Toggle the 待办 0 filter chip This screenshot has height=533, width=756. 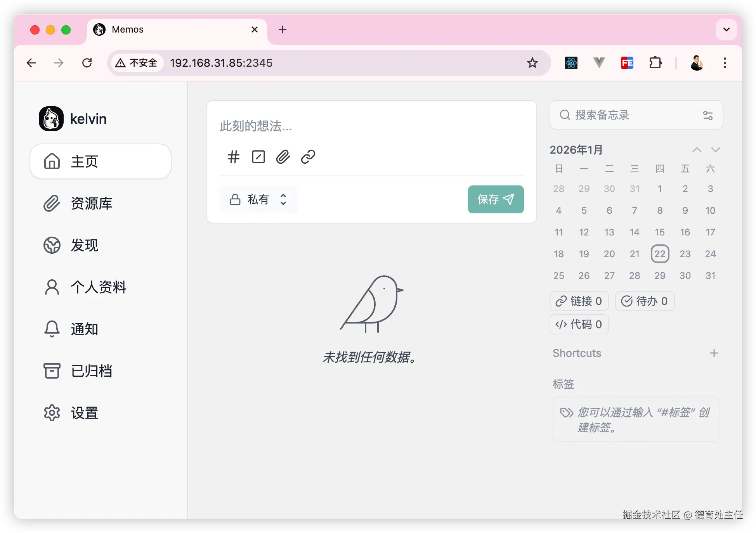tap(644, 301)
